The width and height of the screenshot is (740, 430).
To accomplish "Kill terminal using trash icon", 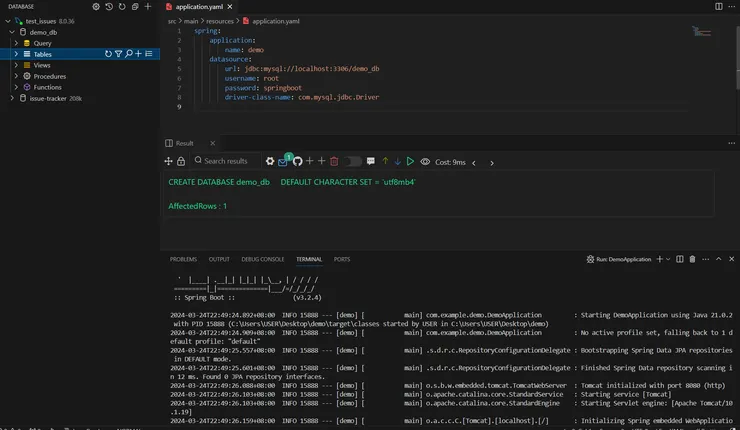I will click(x=692, y=259).
